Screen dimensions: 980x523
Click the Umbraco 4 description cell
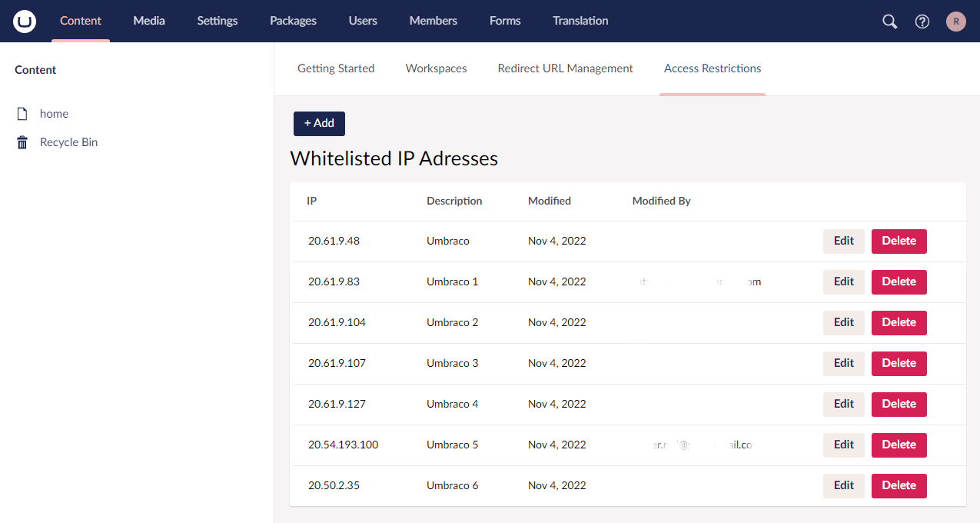click(453, 404)
